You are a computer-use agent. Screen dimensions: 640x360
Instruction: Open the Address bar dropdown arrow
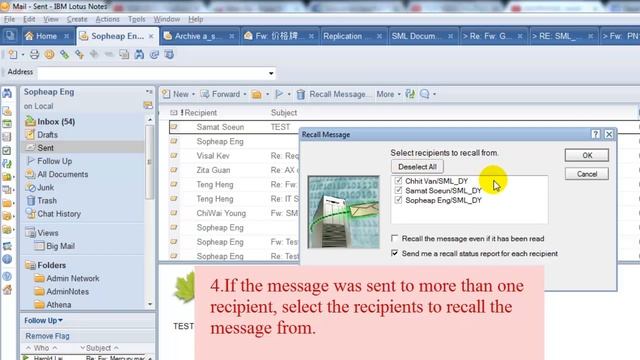271,73
